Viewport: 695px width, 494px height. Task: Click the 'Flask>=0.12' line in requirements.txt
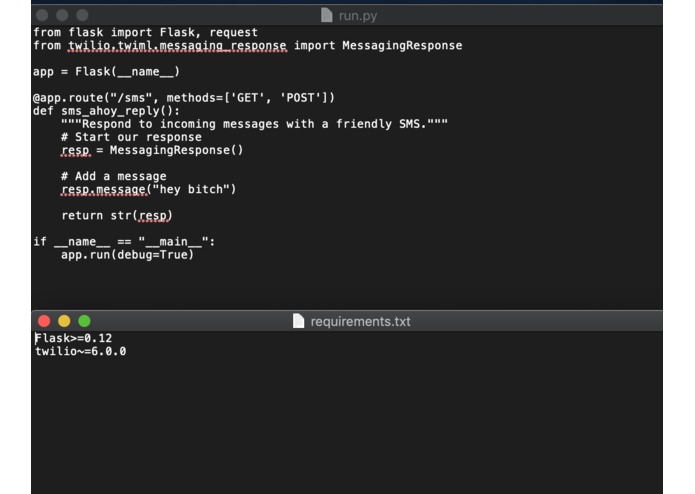[74, 338]
